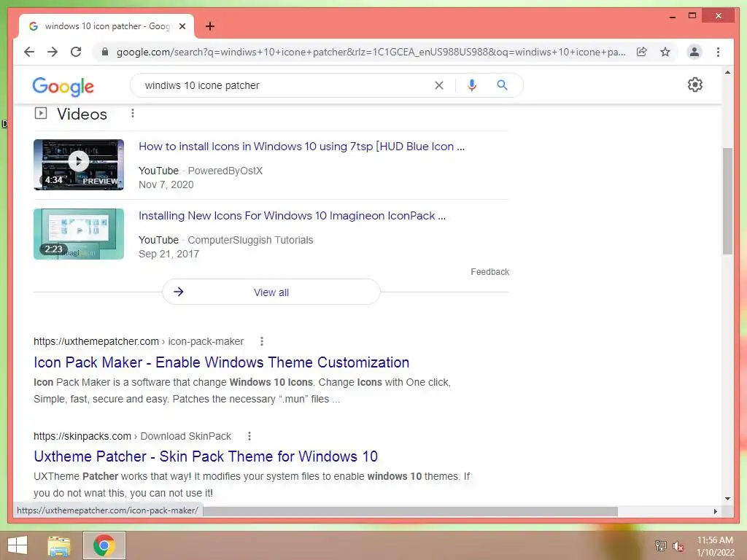Clear the search box text
Image resolution: width=747 pixels, height=560 pixels.
438,85
